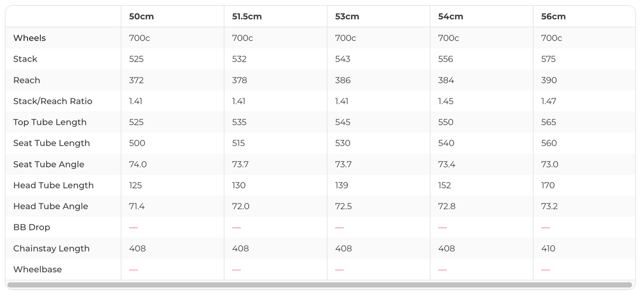Viewport: 644px width, 292px height.
Task: Click the Head Tube Length value 152
Action: 445,185
